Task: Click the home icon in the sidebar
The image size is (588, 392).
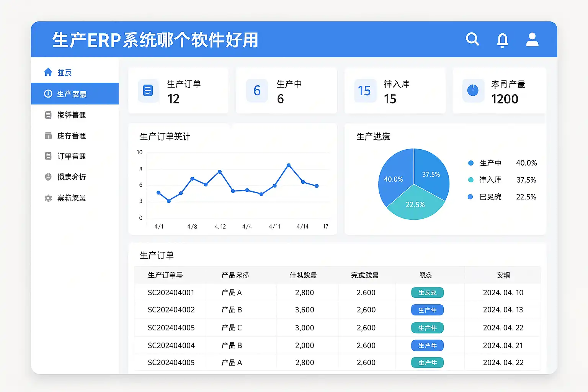Action: coord(48,72)
